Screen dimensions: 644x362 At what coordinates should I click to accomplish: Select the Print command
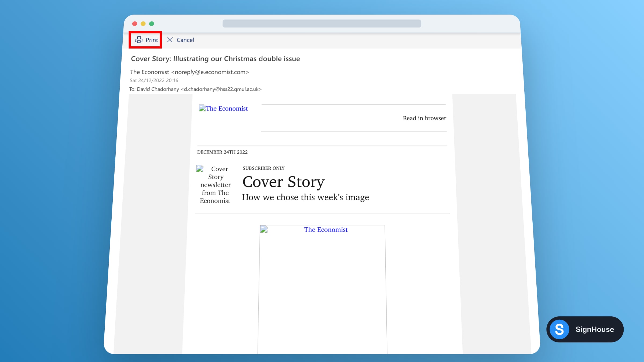coord(152,40)
